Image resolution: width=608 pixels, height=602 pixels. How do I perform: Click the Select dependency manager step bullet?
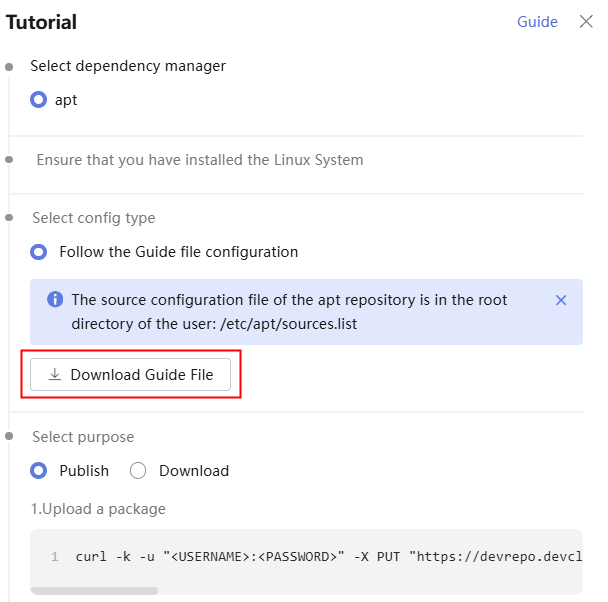pyautogui.click(x=9, y=67)
